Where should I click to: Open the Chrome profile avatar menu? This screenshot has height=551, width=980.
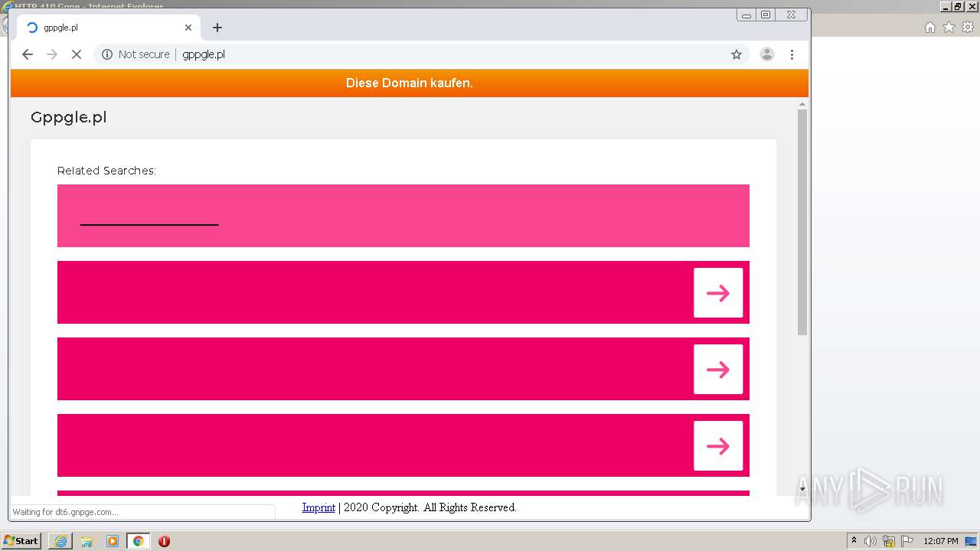pos(767,54)
